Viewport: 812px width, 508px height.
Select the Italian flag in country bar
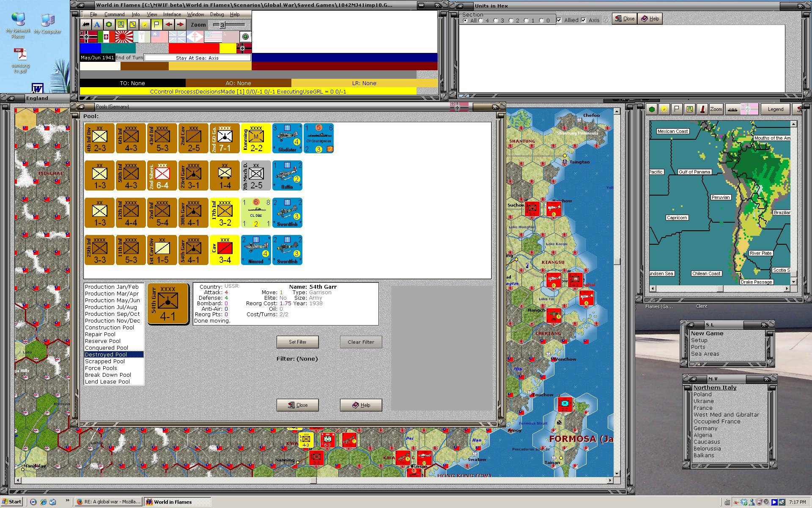(106, 37)
